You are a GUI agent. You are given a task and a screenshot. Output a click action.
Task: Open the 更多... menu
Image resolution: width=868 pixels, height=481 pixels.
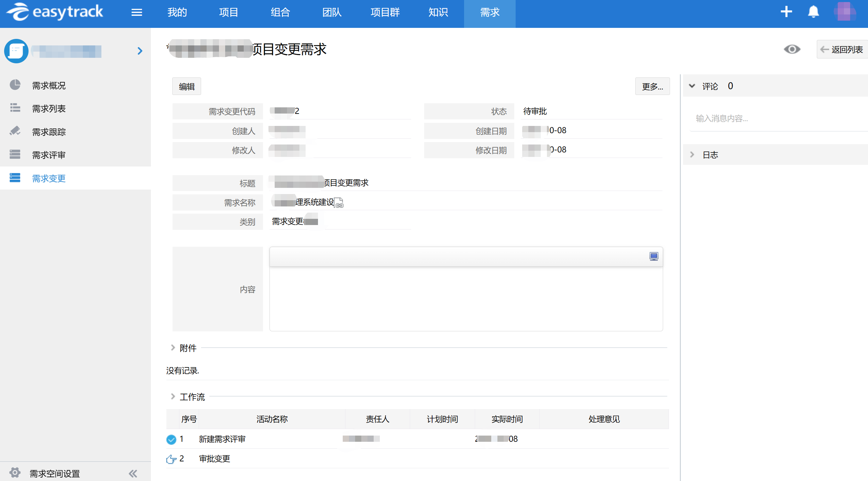point(652,86)
